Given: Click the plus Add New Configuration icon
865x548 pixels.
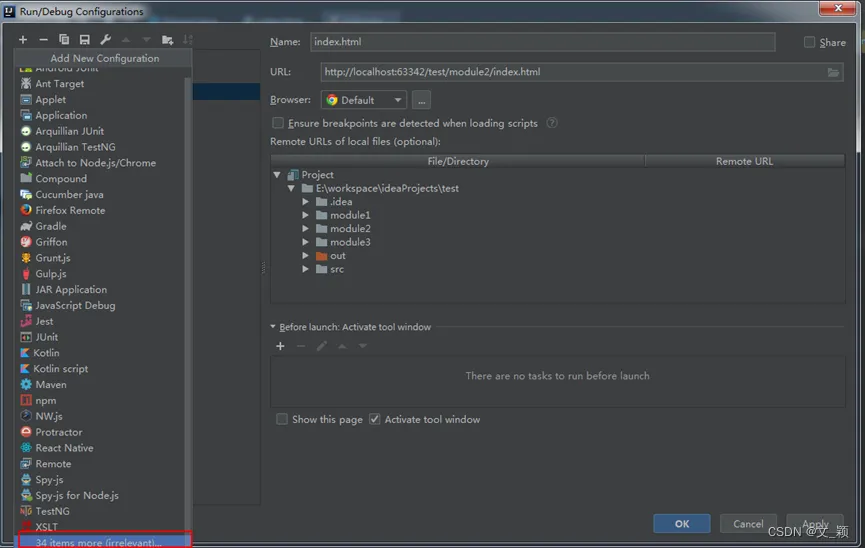Looking at the screenshot, I should click(x=23, y=40).
